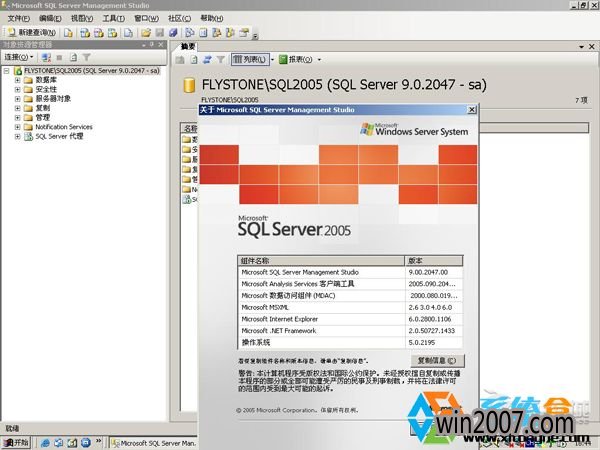The image size is (600, 450).
Task: Expand the SQL Server 代理 tree node
Action: tap(17, 136)
